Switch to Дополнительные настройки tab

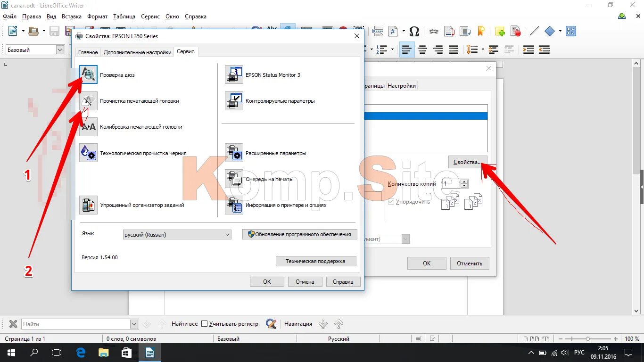(x=138, y=52)
